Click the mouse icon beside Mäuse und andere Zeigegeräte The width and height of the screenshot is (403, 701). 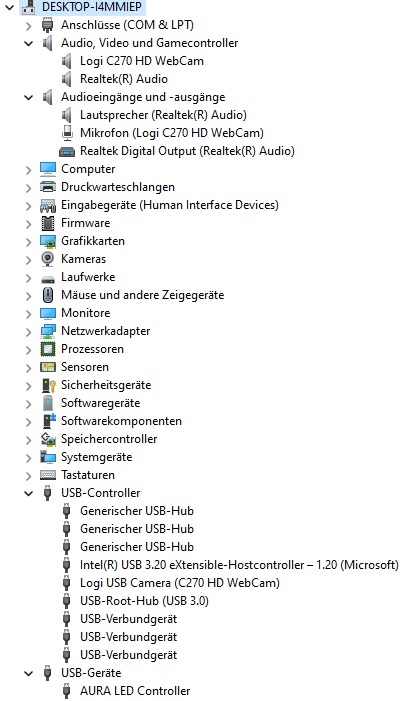pos(47,295)
